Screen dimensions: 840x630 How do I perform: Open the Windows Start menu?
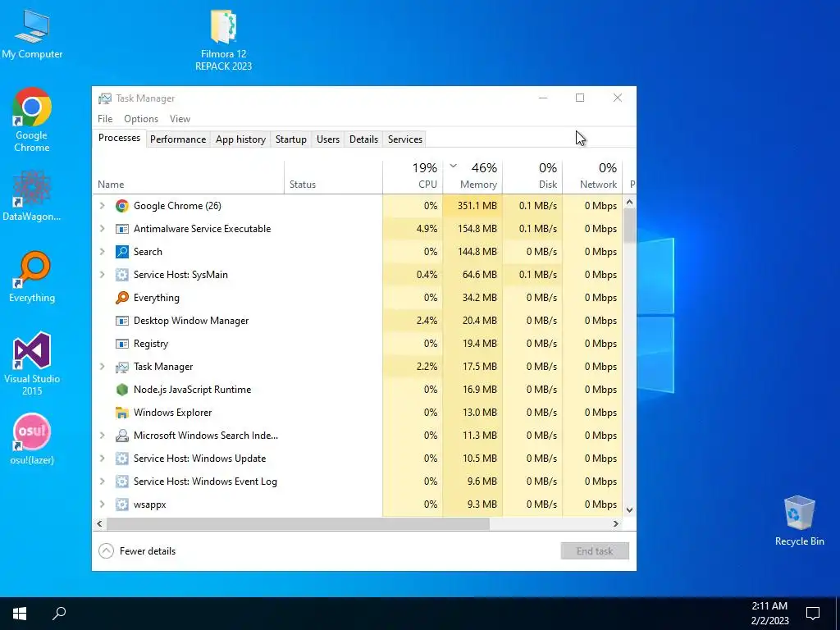(20, 614)
